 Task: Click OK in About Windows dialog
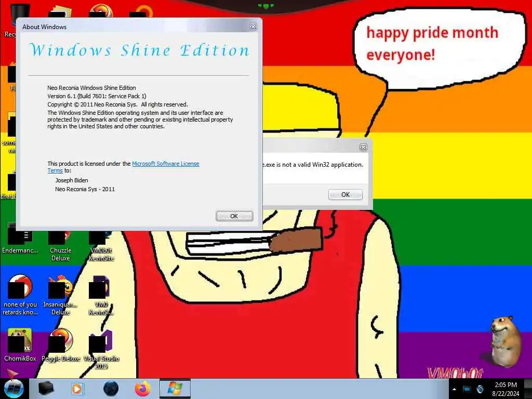234,216
